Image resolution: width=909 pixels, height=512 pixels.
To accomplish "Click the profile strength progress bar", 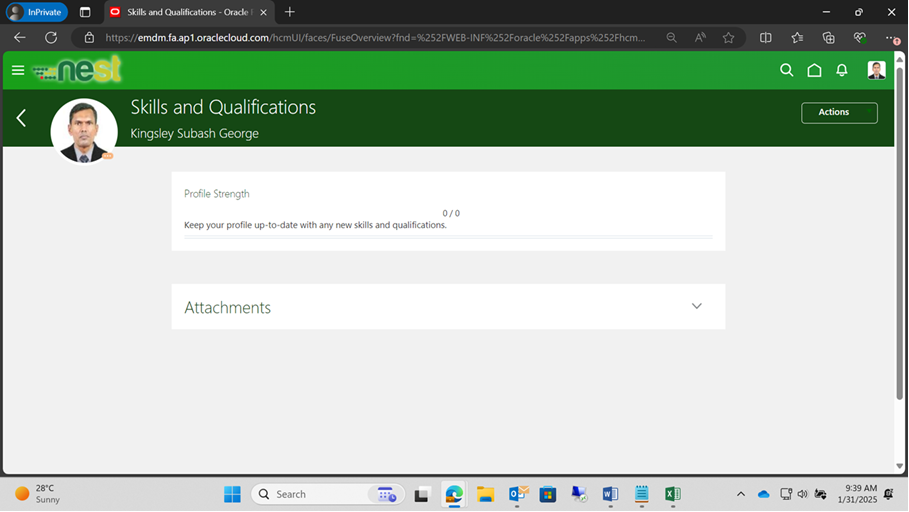I will [x=448, y=237].
